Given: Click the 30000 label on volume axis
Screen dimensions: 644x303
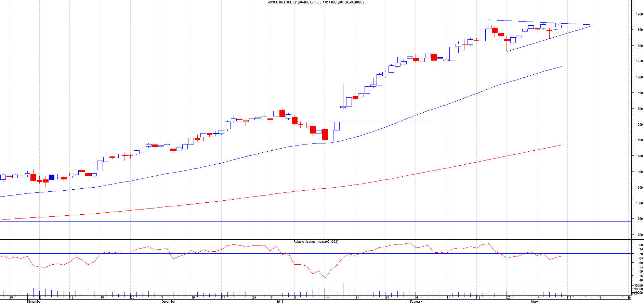Looking at the screenshot, I should 638,285.
